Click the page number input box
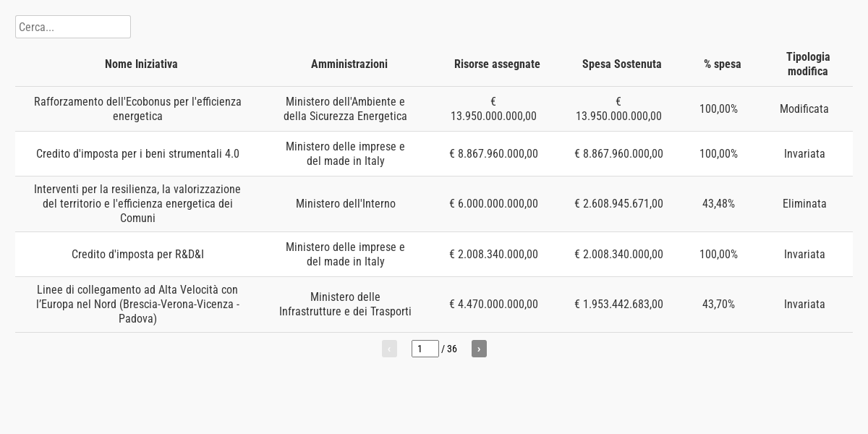This screenshot has height=434, width=868. 425,349
